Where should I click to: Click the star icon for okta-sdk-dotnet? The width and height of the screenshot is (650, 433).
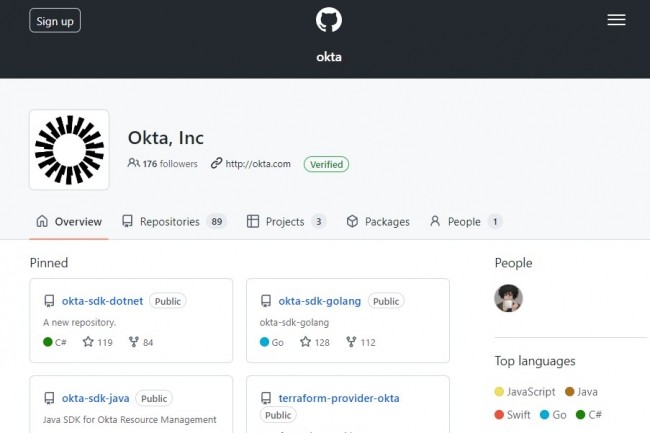(x=88, y=342)
